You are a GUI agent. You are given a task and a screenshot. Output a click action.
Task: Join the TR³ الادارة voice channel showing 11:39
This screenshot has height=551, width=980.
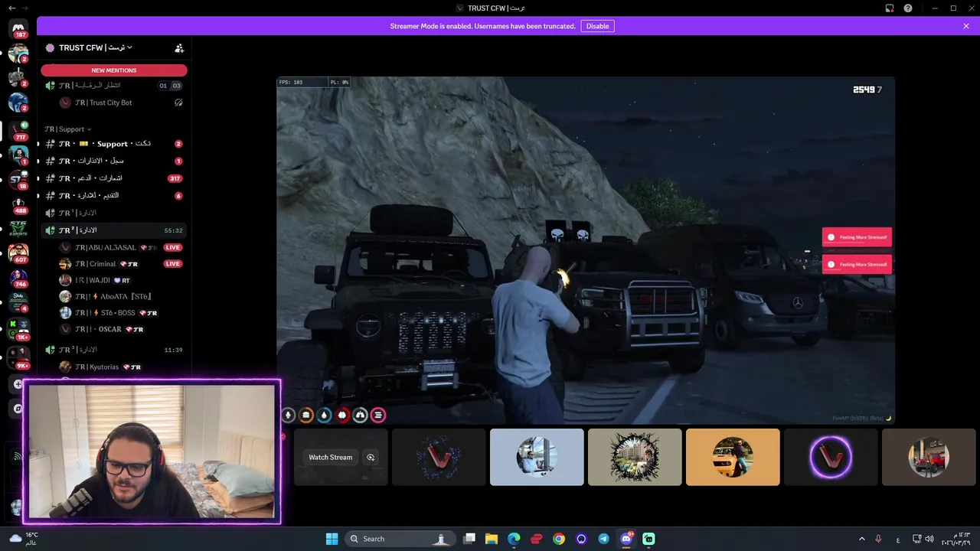coord(113,350)
